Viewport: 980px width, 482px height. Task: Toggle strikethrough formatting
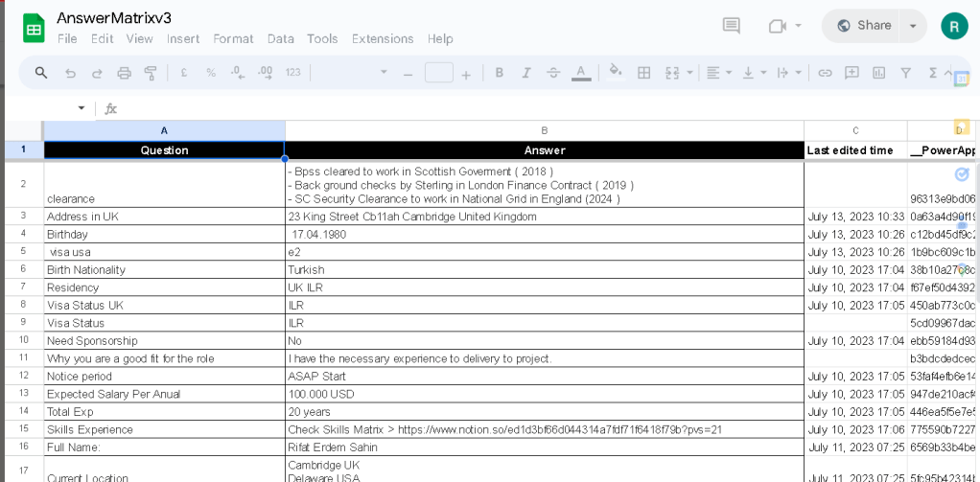coord(553,73)
